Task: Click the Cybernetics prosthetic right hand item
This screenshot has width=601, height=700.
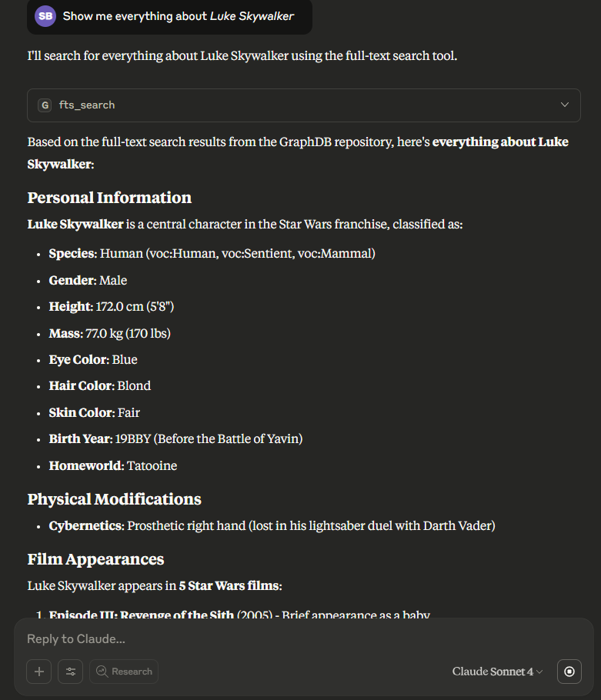Action: 272,526
